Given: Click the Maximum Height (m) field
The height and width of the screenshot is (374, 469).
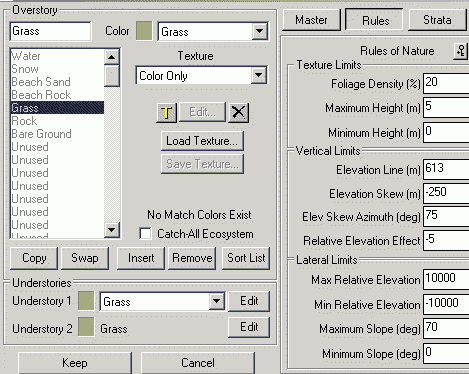Looking at the screenshot, I should (446, 107).
